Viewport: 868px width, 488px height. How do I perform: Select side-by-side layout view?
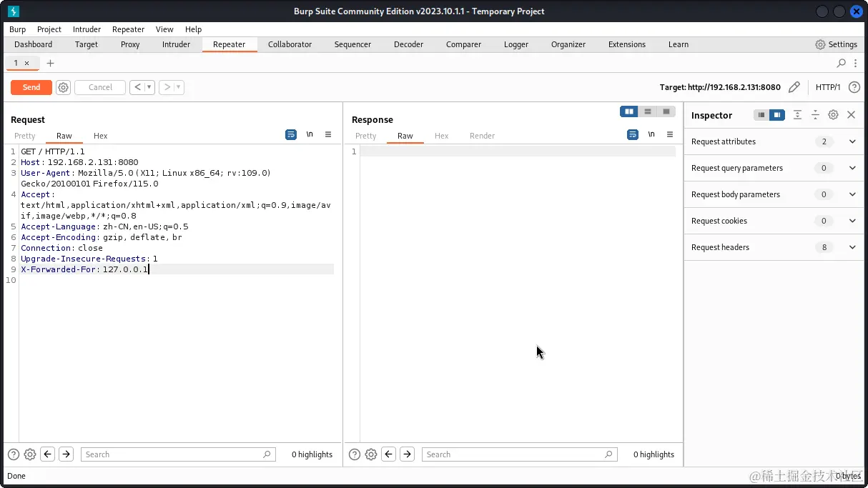pyautogui.click(x=629, y=111)
